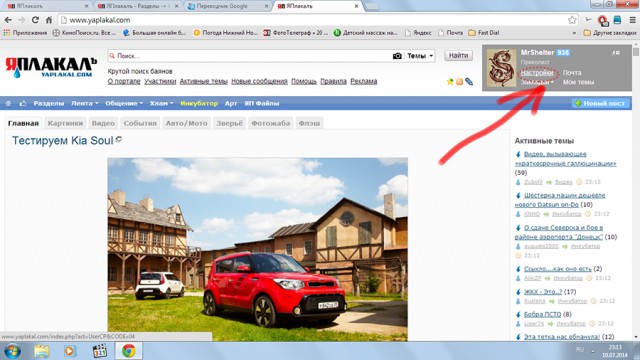Click the Найти search button
Screen dimensions: 640x360
point(458,56)
